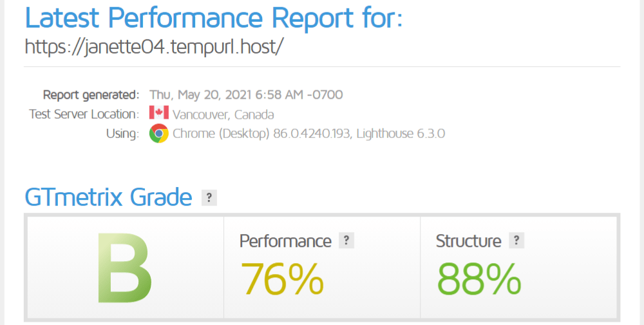Click the Canada flag icon
The height and width of the screenshot is (325, 644).
tap(158, 114)
